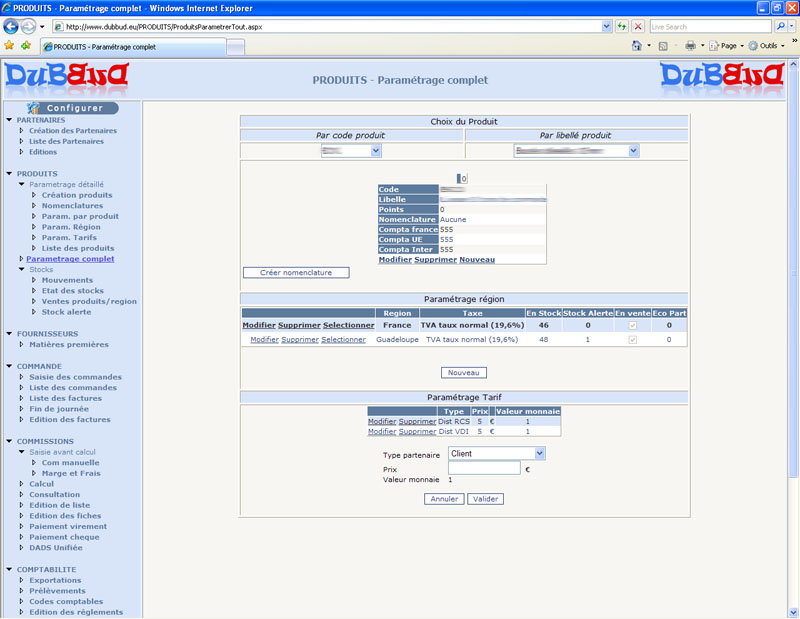Toggle En vente checkbox for Guadeloupe row
800x619 pixels.
coord(630,340)
